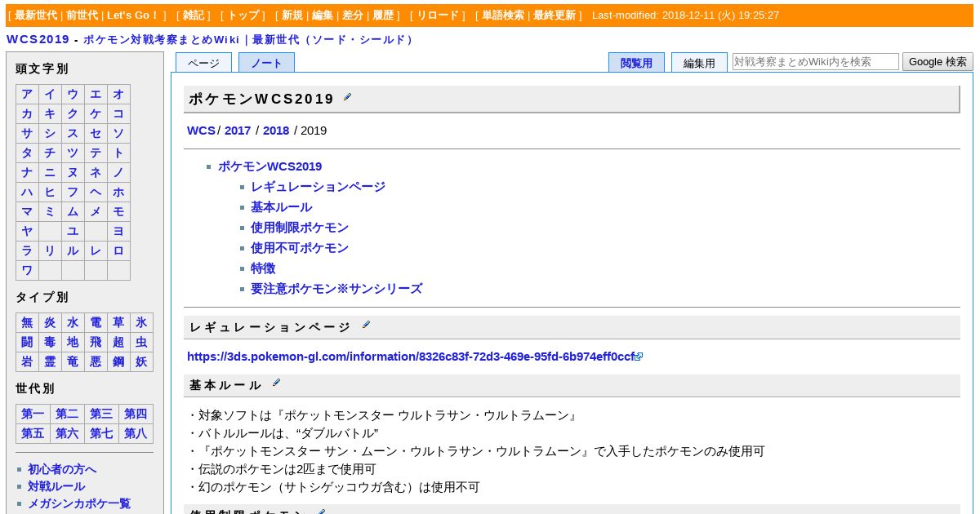Viewport: 980px width, 514px height.
Task: Select ア in the initial letter table
Action: coord(27,95)
